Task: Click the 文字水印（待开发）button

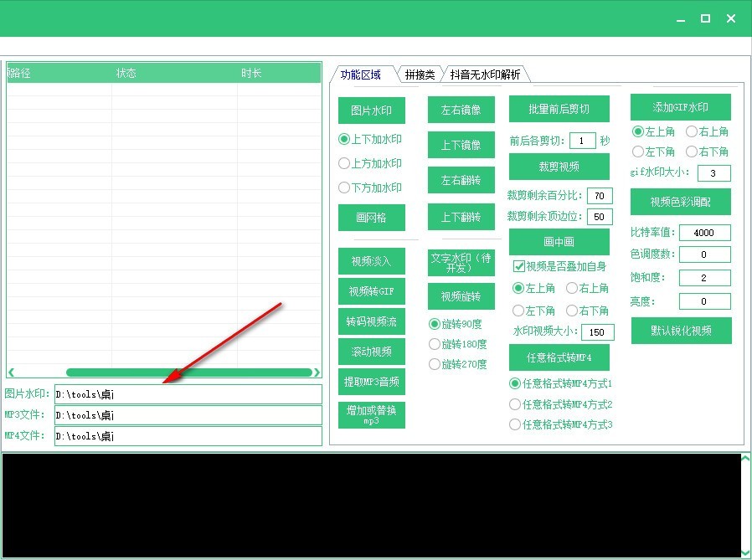Action: (x=461, y=263)
